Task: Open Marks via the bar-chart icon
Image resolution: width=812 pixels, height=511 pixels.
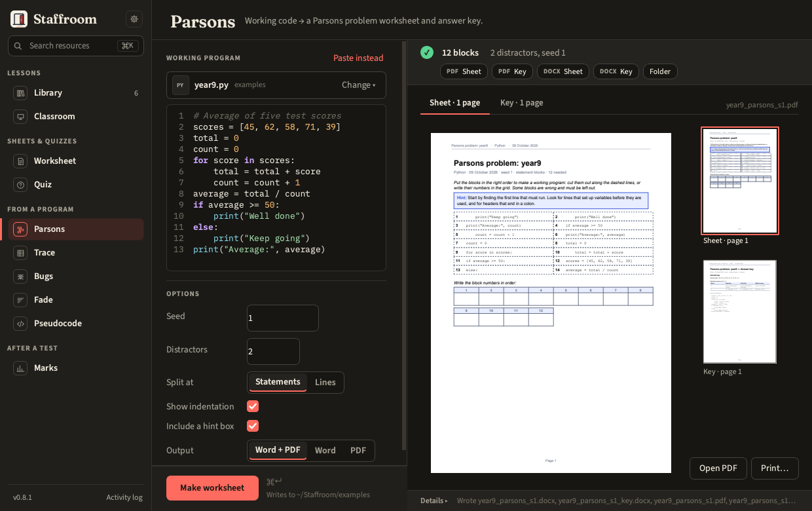Action: pos(20,368)
